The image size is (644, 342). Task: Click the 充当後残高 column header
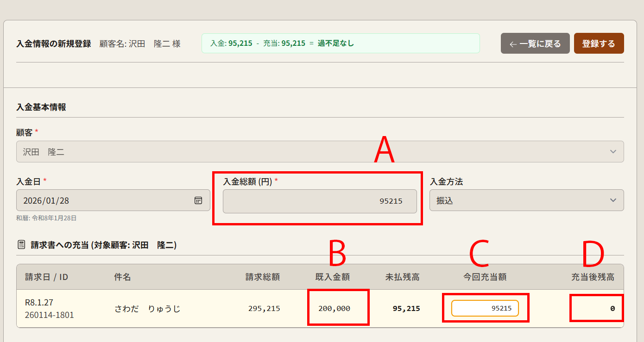click(592, 277)
